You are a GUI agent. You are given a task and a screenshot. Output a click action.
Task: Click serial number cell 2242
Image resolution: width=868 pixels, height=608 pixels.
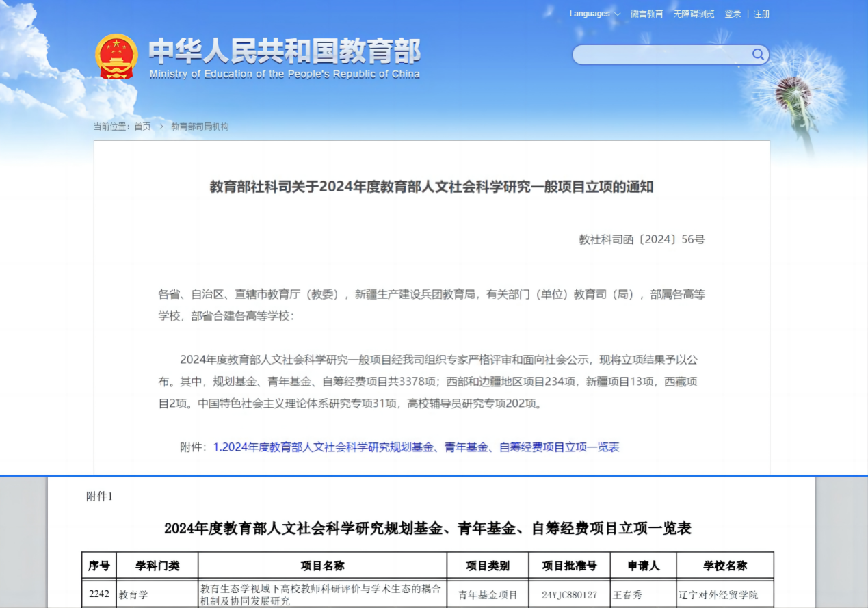(99, 594)
